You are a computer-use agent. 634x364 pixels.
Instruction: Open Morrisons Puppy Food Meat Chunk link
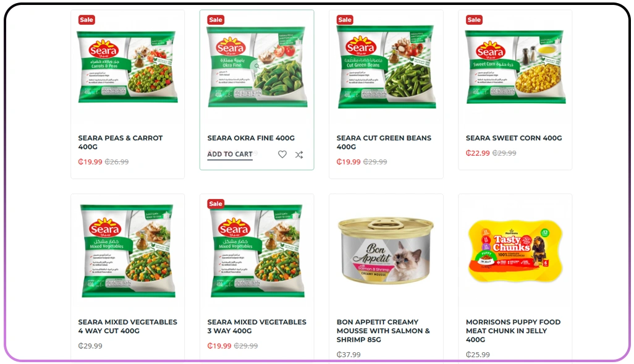tap(513, 331)
